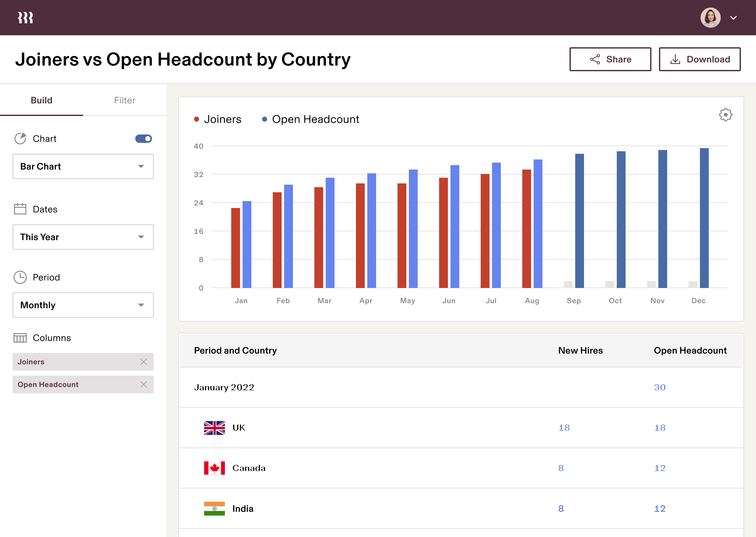Click the UK flag icon
Screen dimensions: 756x537
(x=214, y=427)
